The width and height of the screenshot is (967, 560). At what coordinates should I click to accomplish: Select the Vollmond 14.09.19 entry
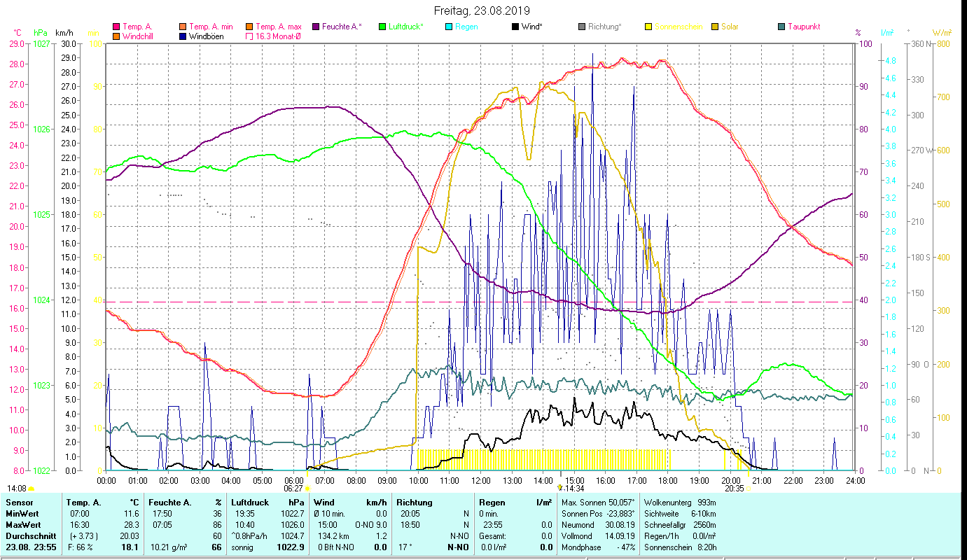tap(599, 535)
